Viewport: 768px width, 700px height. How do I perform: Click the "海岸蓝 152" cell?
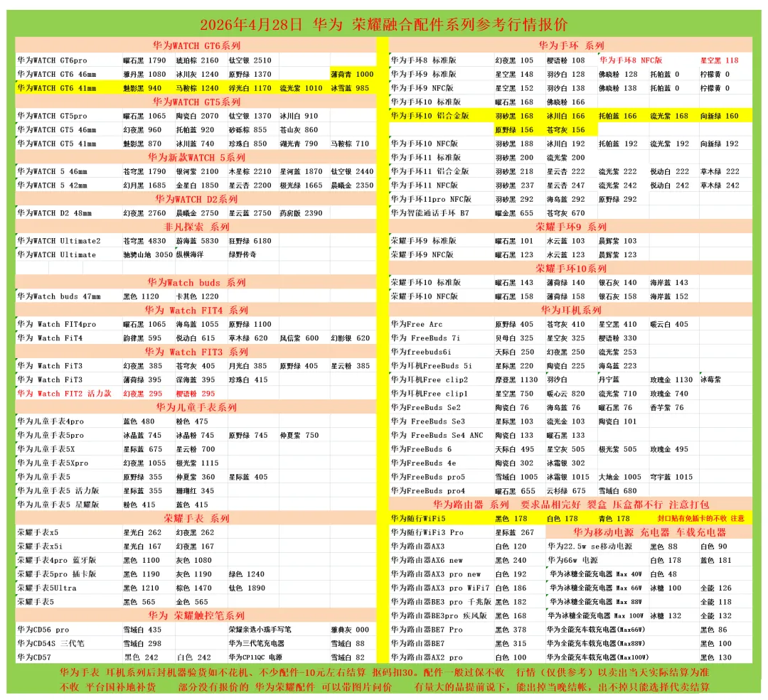pos(669,296)
